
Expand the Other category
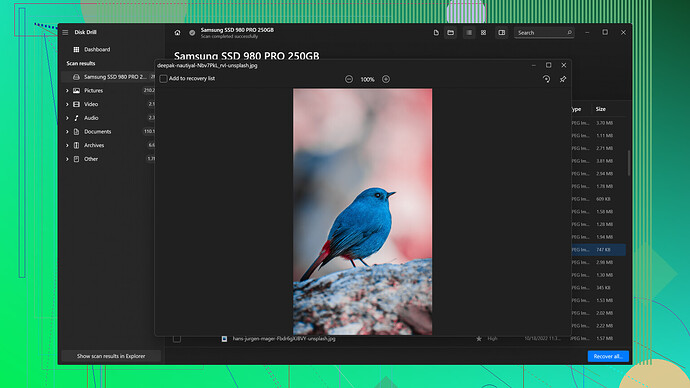pos(67,159)
